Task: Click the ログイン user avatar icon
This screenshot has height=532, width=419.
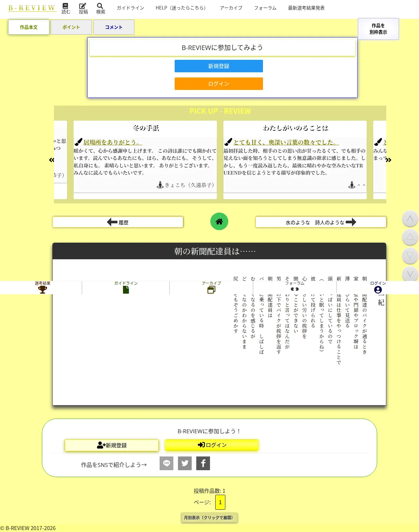Action: point(378,290)
